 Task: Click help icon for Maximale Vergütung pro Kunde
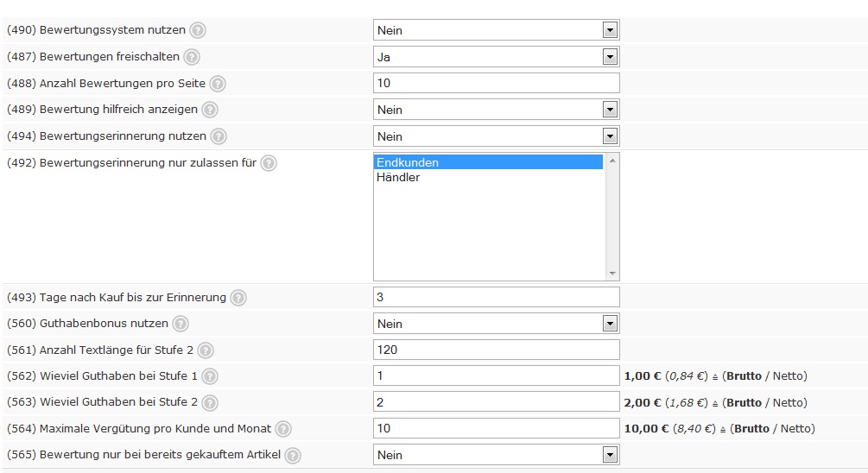283,429
